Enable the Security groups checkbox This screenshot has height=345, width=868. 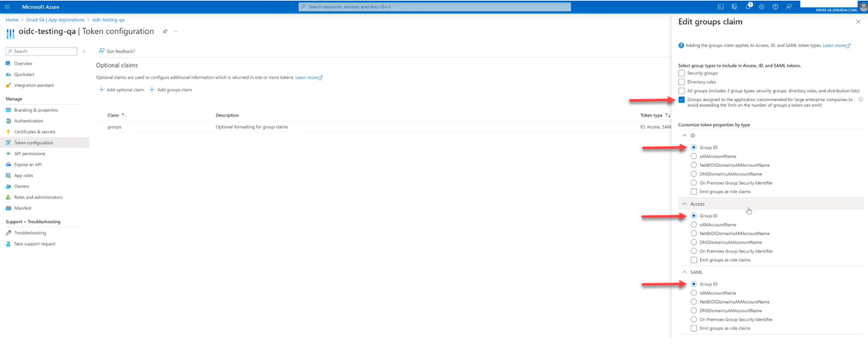pyautogui.click(x=682, y=73)
